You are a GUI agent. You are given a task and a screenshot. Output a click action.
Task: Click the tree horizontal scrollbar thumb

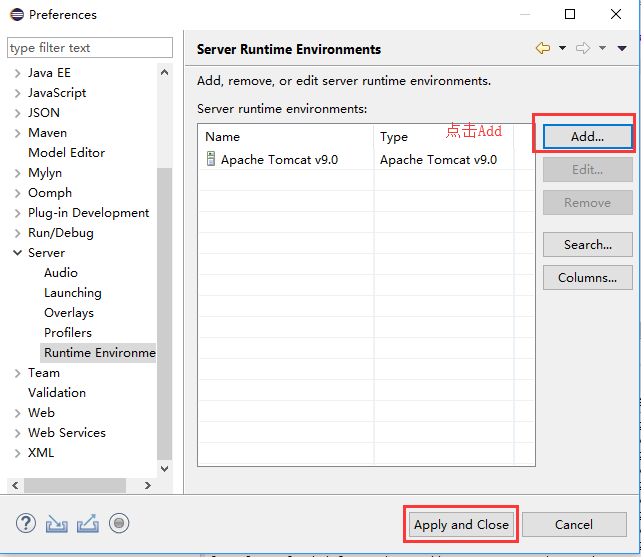[75, 485]
